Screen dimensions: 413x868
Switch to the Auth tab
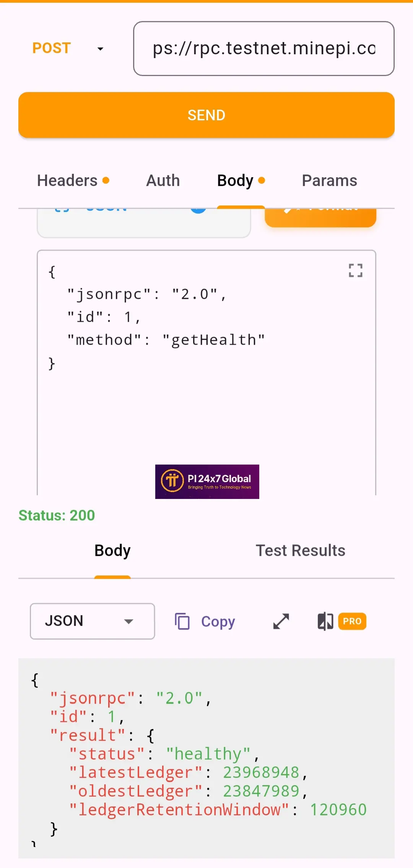pos(163,180)
